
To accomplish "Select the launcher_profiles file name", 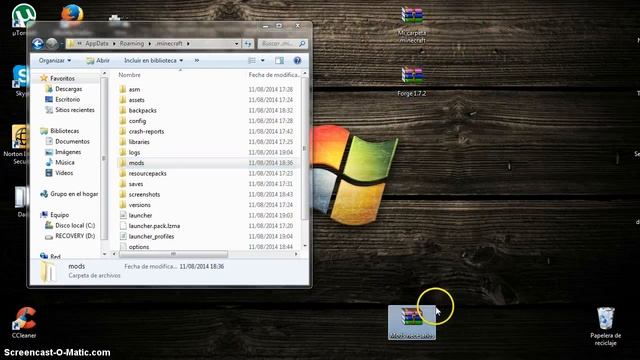I will (151, 236).
